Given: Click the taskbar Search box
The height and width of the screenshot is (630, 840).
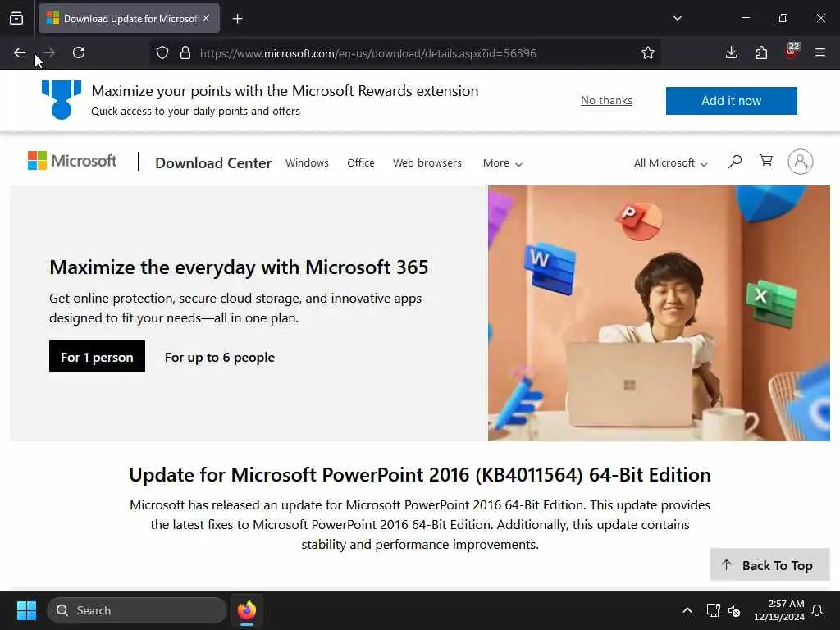Looking at the screenshot, I should [137, 610].
